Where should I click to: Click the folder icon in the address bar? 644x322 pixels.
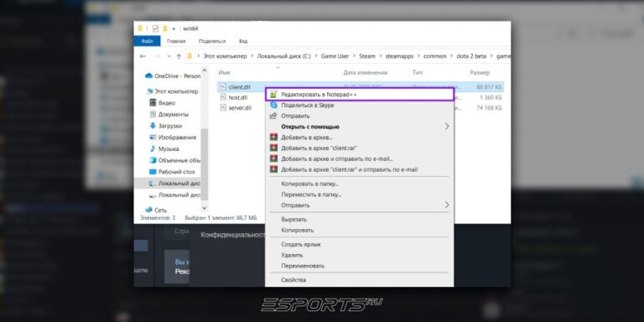(x=190, y=56)
